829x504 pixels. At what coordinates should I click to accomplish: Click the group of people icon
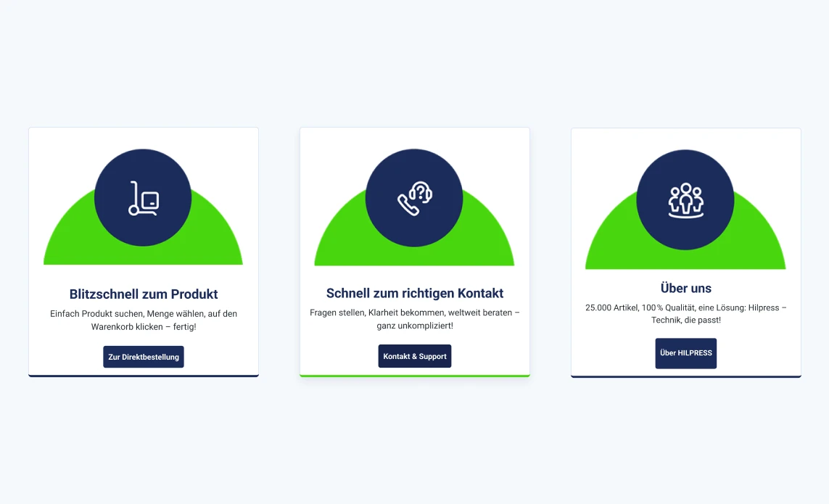pos(685,200)
